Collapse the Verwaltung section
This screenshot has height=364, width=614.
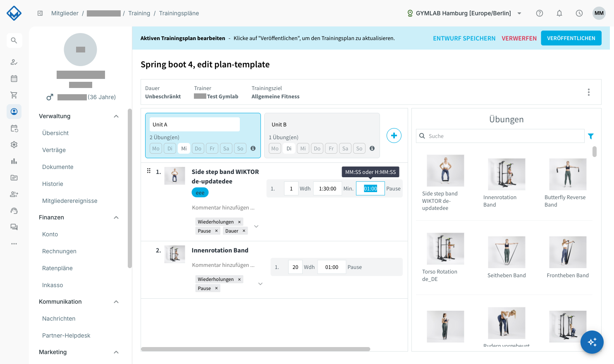(x=116, y=116)
